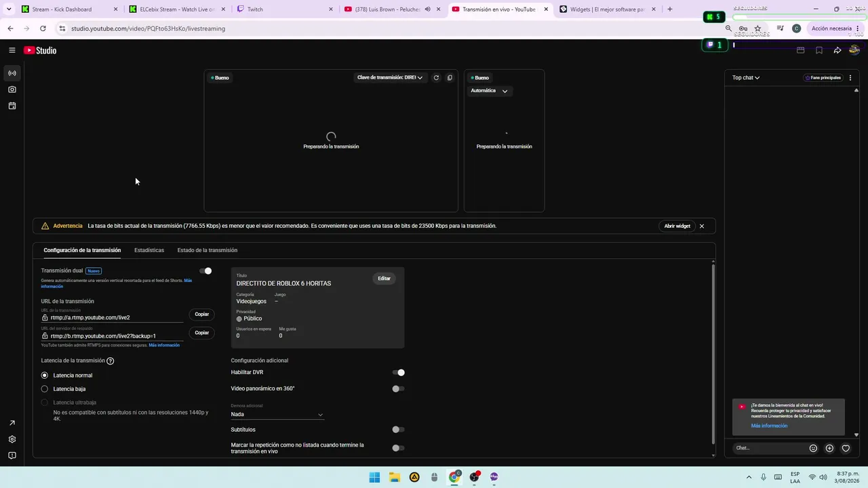Show hidden icons in system tray

pyautogui.click(x=749, y=477)
